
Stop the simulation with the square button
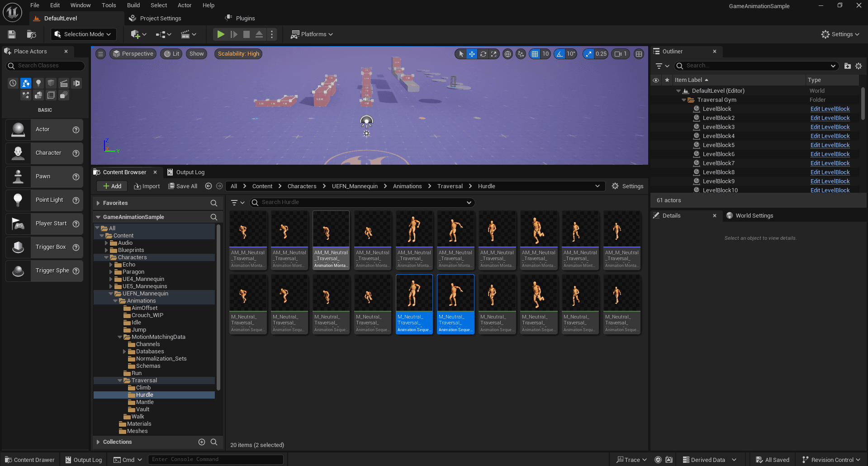(x=247, y=34)
